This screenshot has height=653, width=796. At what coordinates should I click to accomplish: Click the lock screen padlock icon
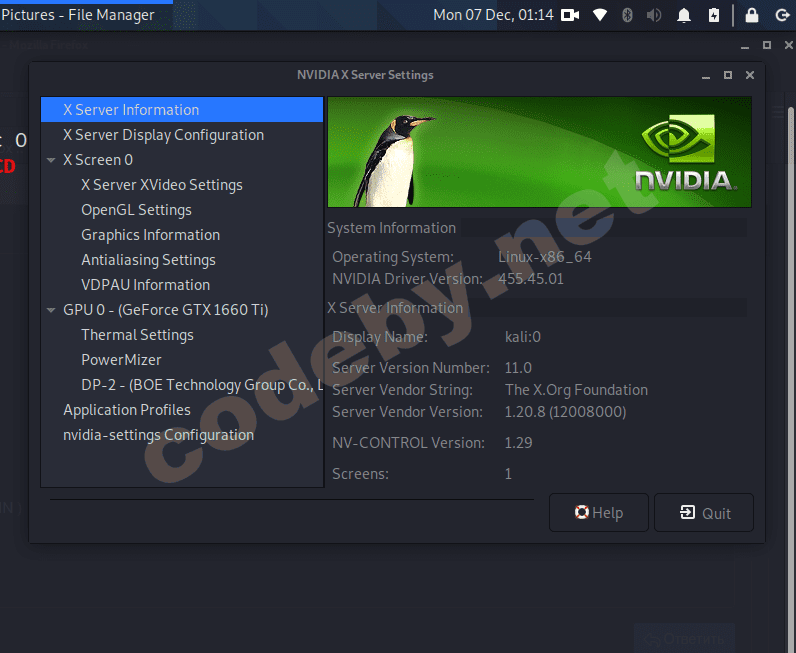(x=752, y=15)
